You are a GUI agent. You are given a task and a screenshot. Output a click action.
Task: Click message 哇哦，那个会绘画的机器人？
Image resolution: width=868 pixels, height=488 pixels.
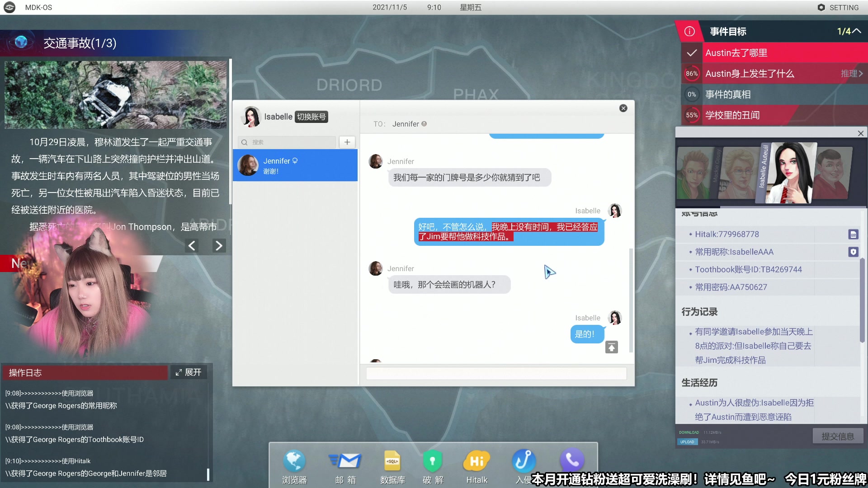(449, 284)
